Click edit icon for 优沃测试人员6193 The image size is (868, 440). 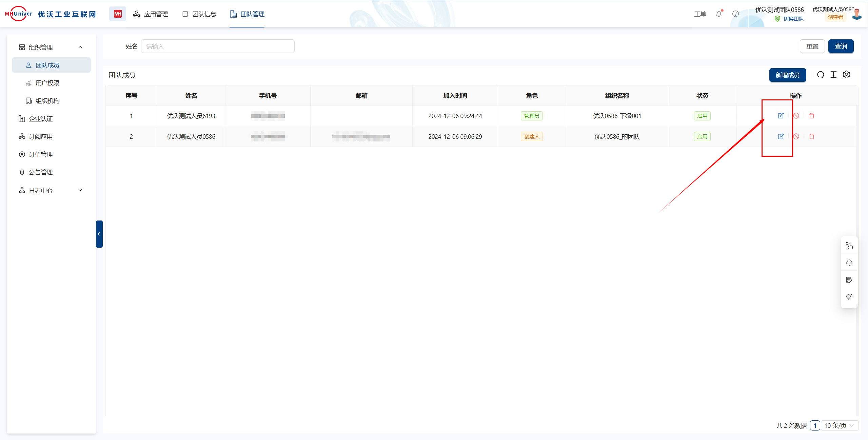(781, 116)
